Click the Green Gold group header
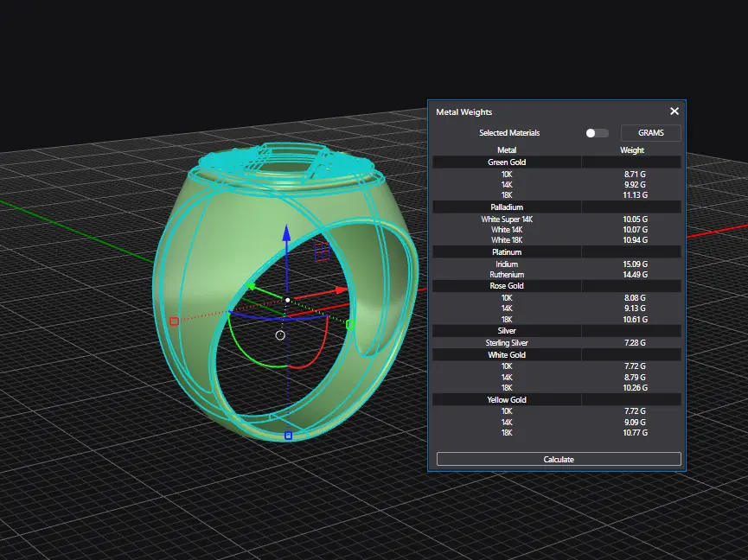 click(x=507, y=162)
